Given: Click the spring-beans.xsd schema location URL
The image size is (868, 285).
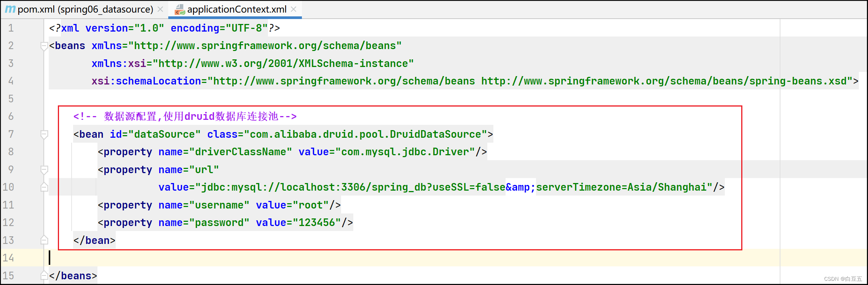Looking at the screenshot, I should [664, 81].
